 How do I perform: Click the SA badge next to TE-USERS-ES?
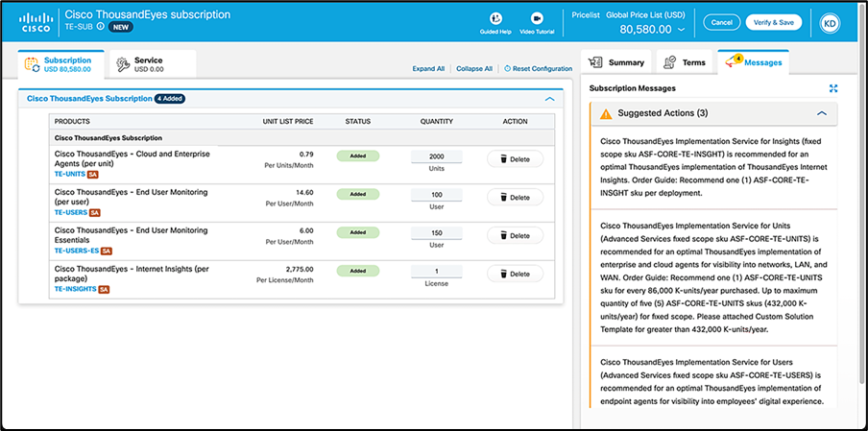point(107,251)
